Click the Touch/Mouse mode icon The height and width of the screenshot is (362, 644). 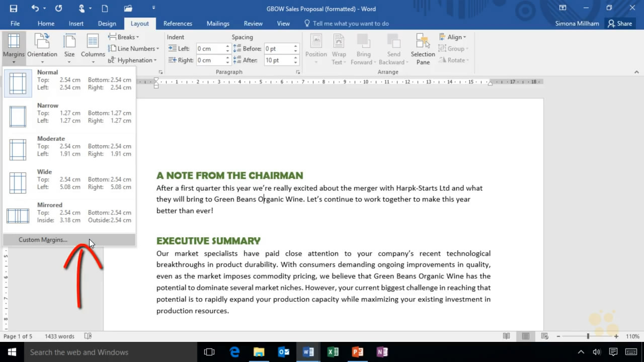click(82, 9)
